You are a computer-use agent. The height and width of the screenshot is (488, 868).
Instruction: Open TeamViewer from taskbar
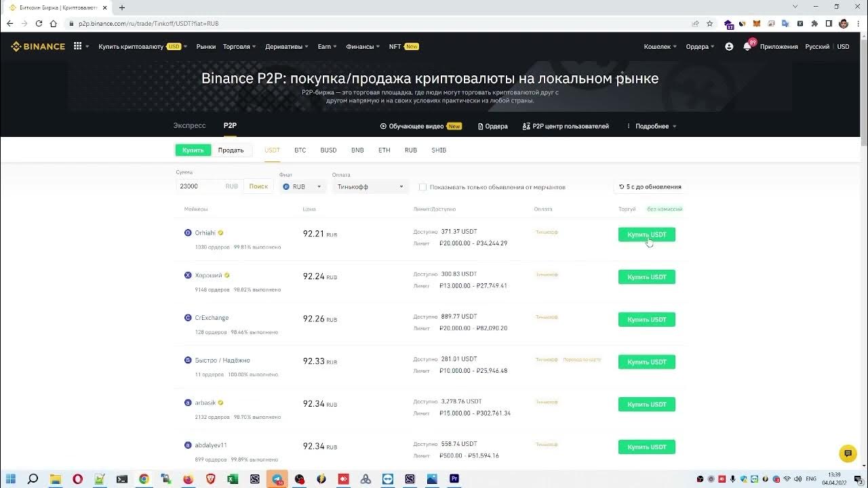(x=387, y=479)
